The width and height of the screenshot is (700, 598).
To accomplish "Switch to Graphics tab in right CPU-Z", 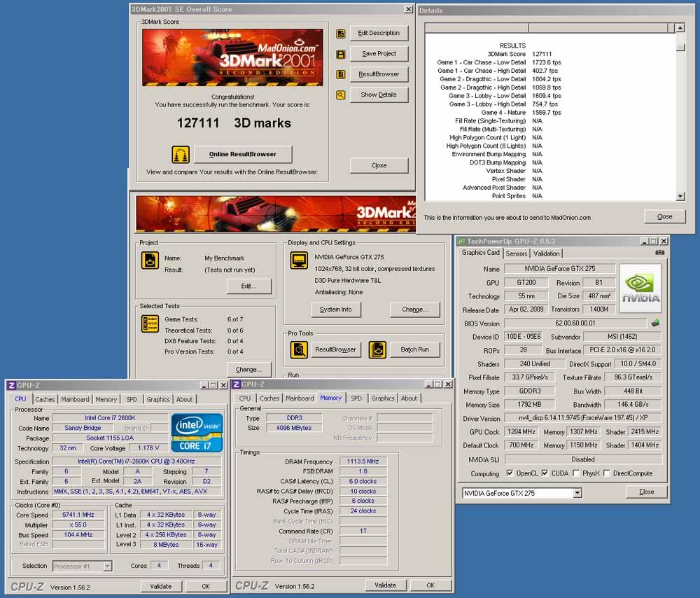I will tap(383, 398).
